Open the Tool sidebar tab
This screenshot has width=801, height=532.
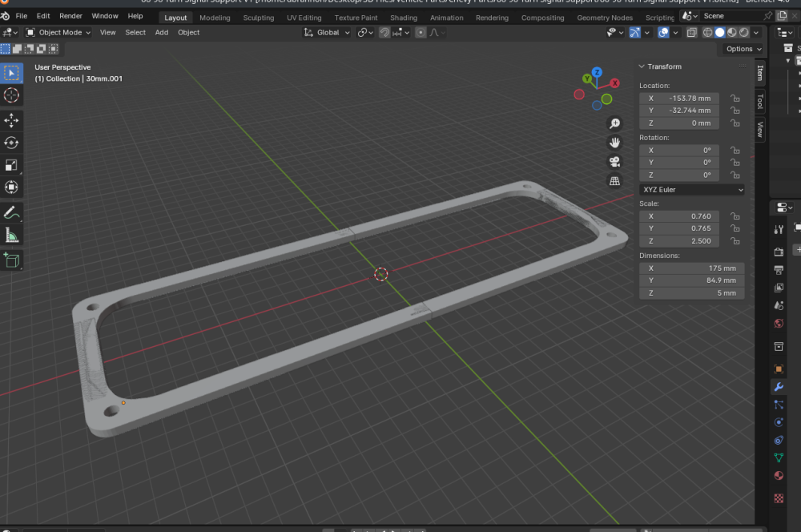[760, 101]
